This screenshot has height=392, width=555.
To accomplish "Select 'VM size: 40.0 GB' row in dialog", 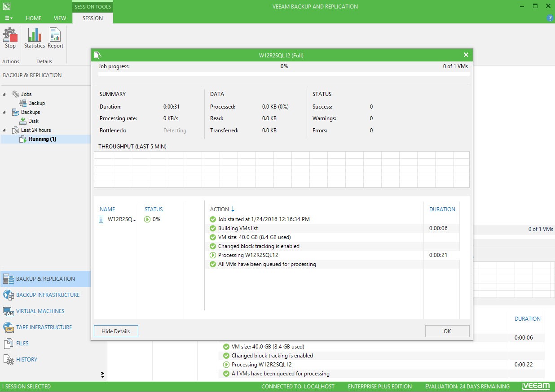I will pyautogui.click(x=332, y=237).
